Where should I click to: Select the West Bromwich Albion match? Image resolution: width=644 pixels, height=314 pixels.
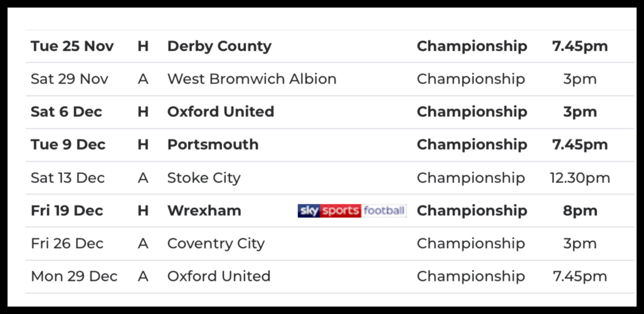tap(251, 79)
